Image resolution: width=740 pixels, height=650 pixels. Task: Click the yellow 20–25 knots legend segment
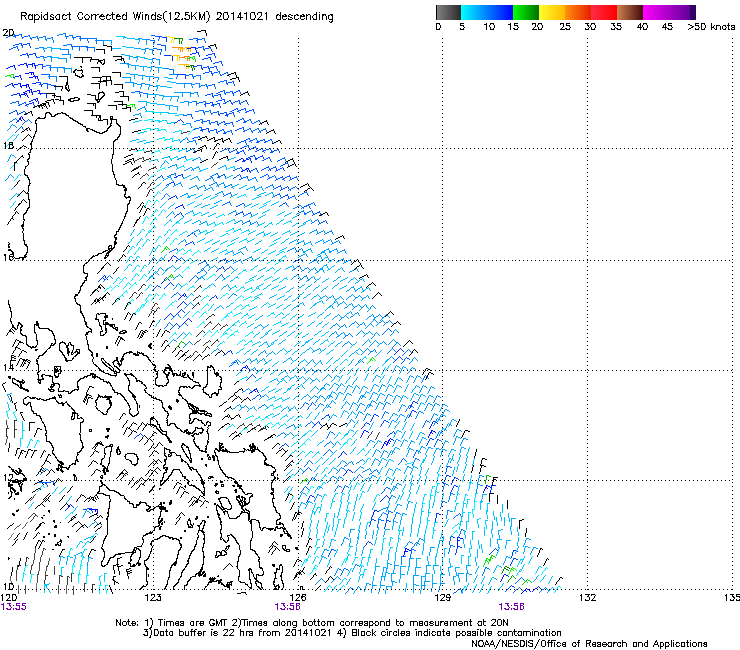click(552, 12)
